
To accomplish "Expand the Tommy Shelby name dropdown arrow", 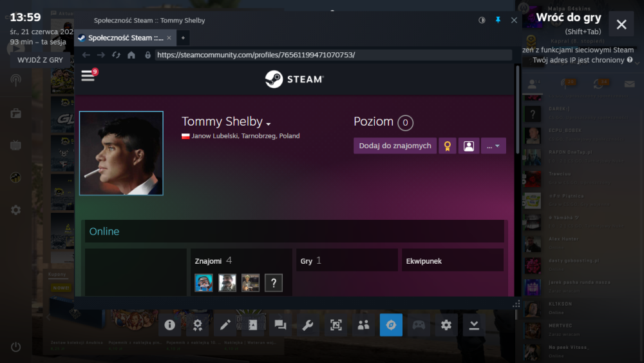I will (x=268, y=124).
